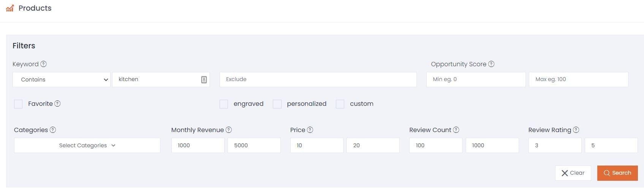Click the Review Rating help icon
Image resolution: width=644 pixels, height=188 pixels.
576,130
